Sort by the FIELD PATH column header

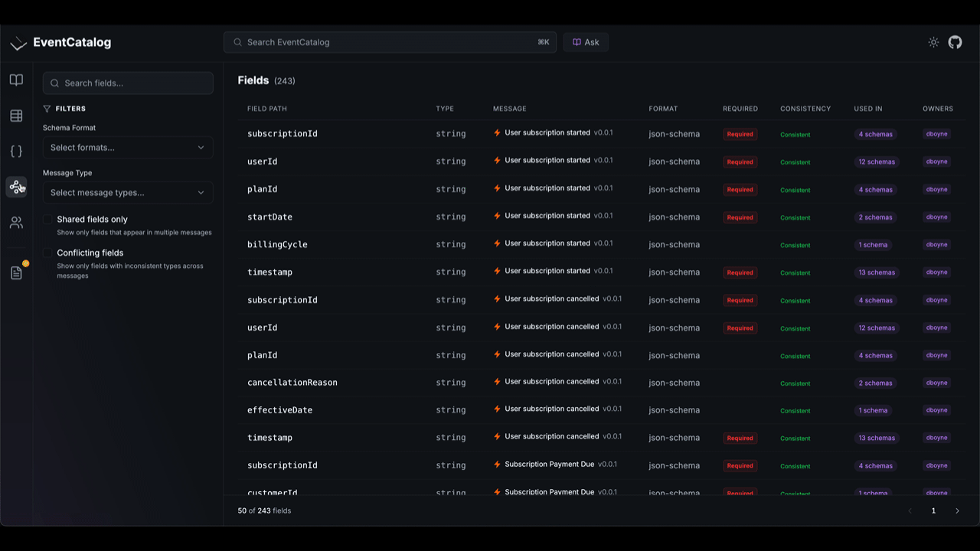point(267,109)
